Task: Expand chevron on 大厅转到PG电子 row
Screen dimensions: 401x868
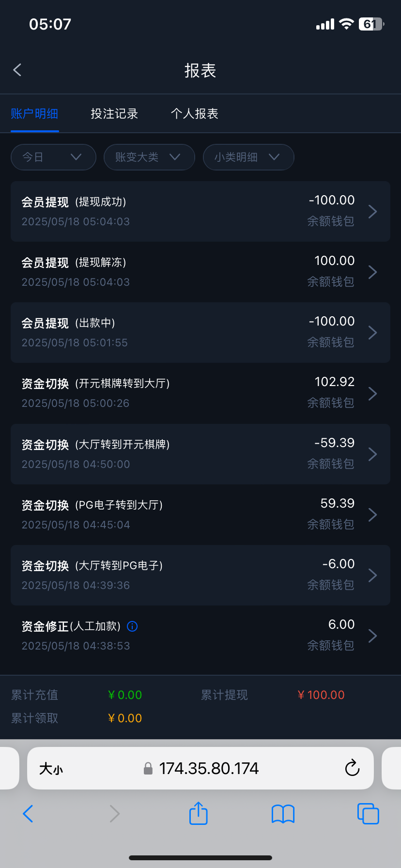Action: tap(372, 575)
